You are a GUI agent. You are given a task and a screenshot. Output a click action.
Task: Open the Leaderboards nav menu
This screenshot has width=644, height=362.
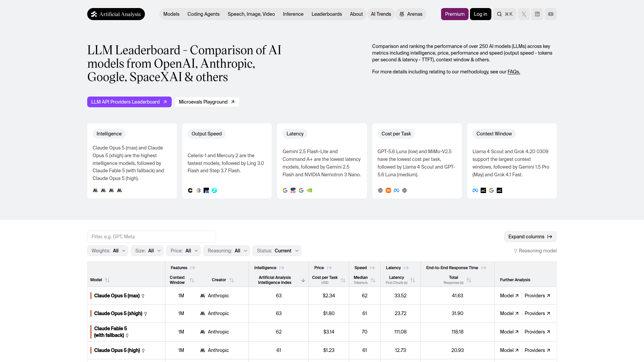tap(327, 14)
